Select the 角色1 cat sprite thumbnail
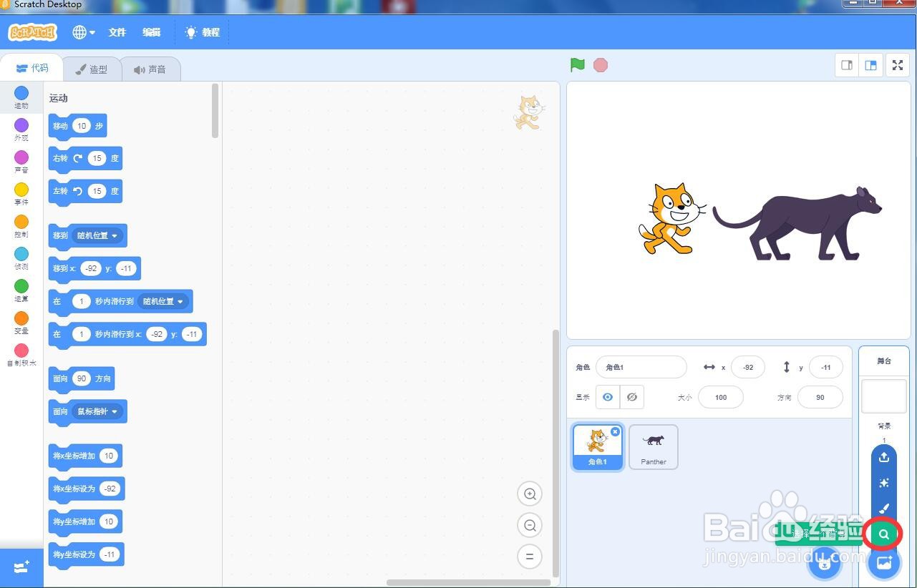Viewport: 917px width, 588px height. pyautogui.click(x=597, y=447)
